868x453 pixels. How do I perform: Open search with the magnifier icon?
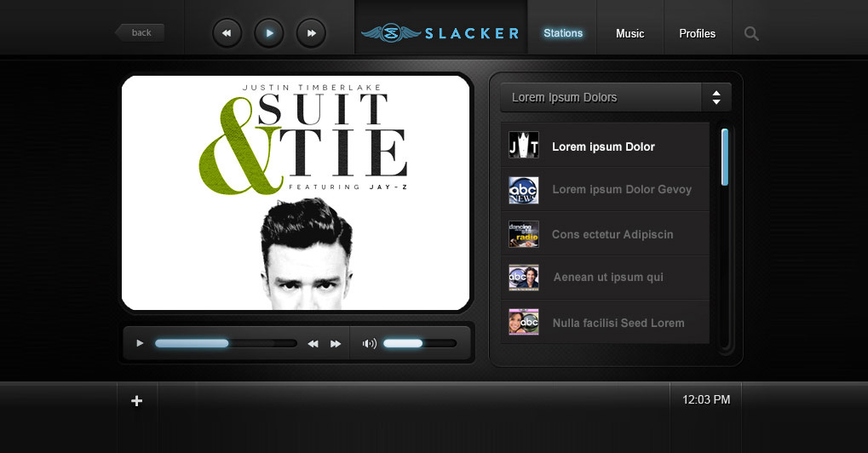click(x=751, y=34)
